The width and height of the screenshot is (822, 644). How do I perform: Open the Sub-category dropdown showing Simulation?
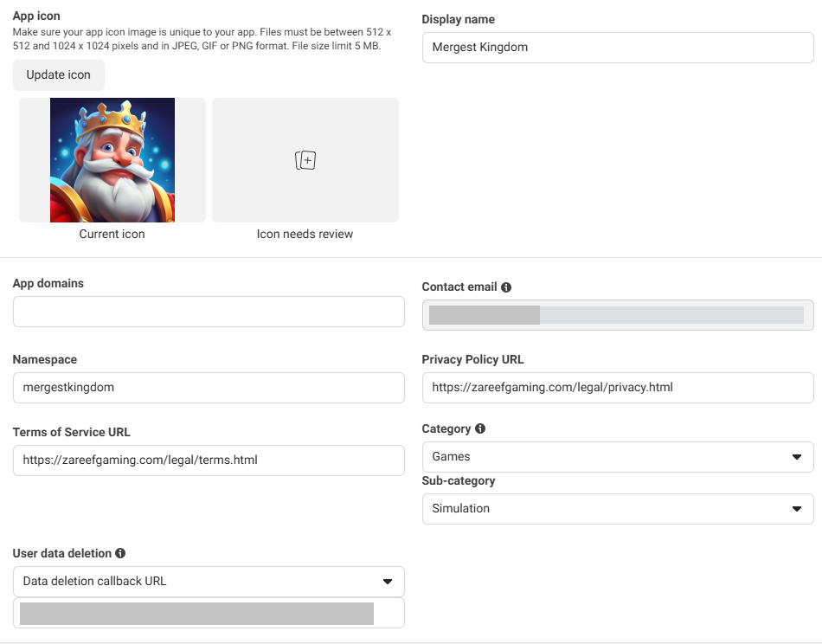[617, 508]
